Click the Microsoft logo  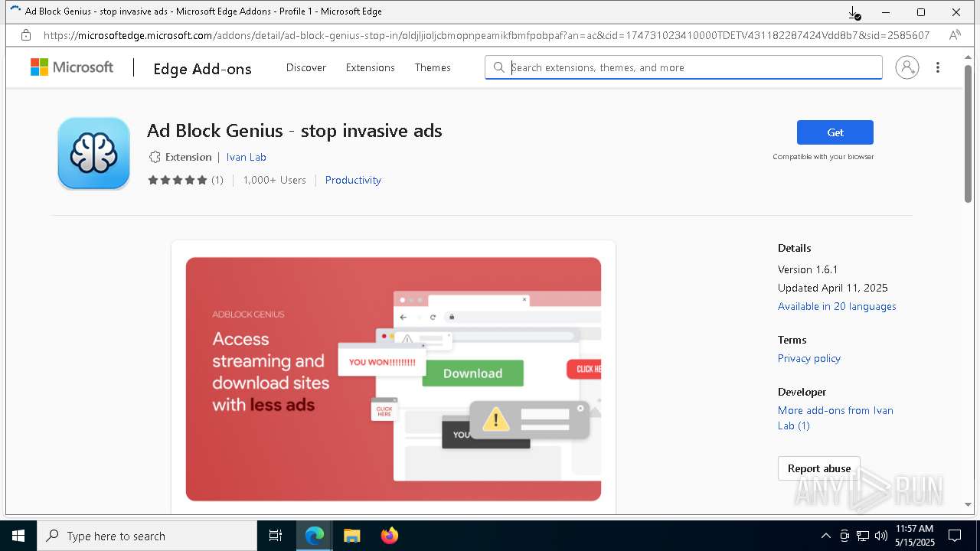pyautogui.click(x=72, y=67)
